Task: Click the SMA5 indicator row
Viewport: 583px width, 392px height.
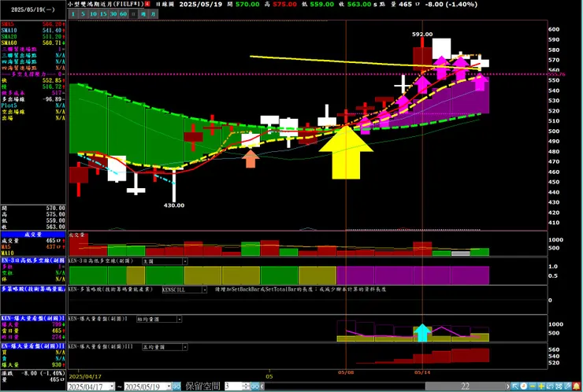Action: tap(33, 24)
